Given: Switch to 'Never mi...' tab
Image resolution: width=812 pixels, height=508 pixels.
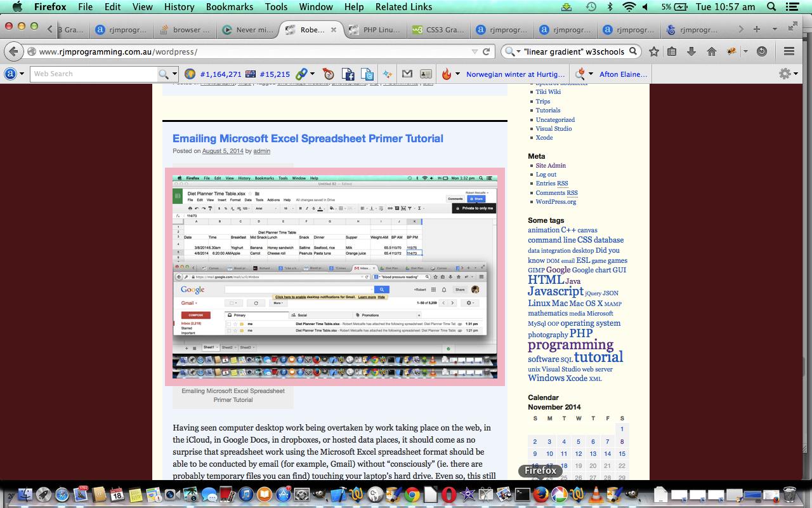Looking at the screenshot, I should (x=248, y=30).
